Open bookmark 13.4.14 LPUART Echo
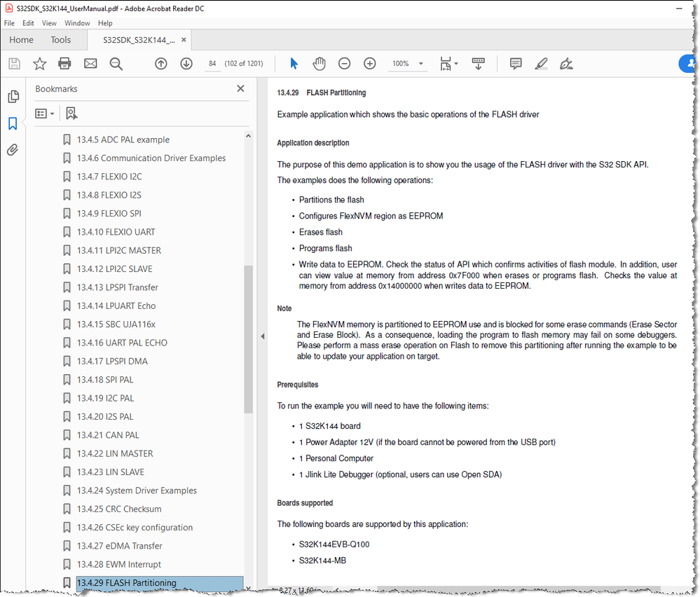Viewport: 700px width, 597px height. click(116, 306)
